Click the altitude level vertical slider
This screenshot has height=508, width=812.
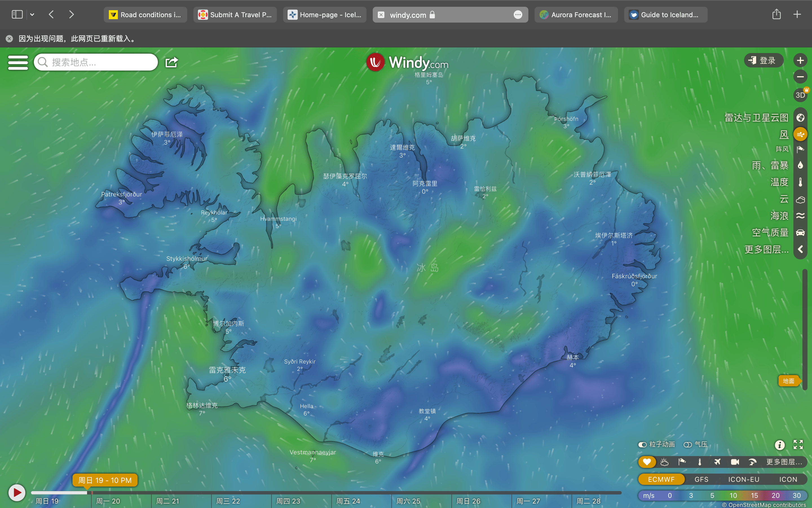coord(805,329)
